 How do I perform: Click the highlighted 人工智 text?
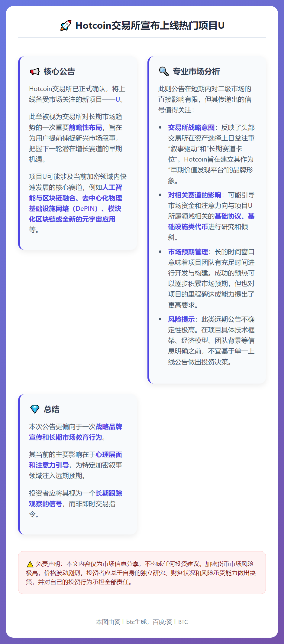[x=112, y=188]
